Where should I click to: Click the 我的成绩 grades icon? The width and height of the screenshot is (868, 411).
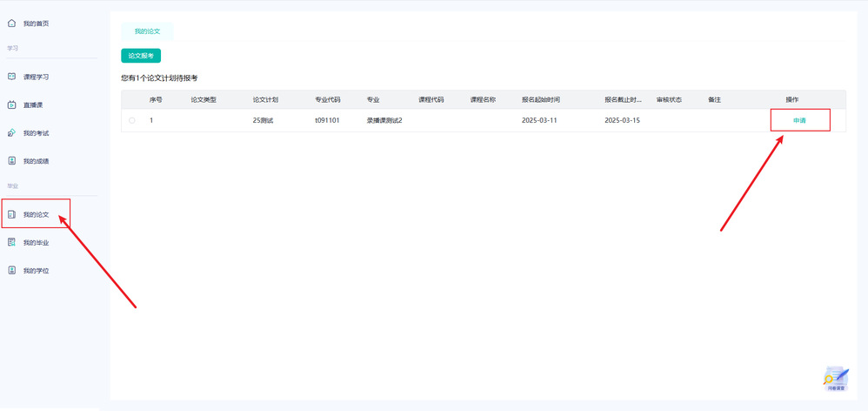pos(11,161)
